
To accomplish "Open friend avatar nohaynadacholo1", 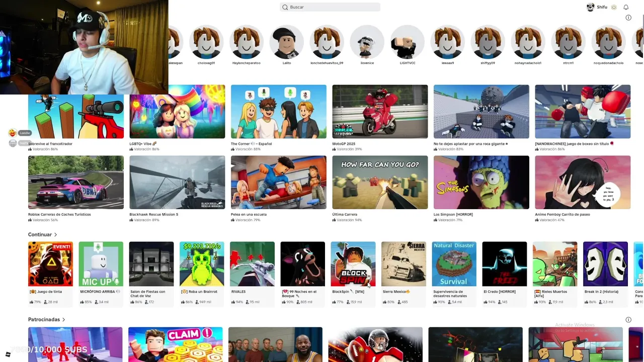I will click(528, 42).
